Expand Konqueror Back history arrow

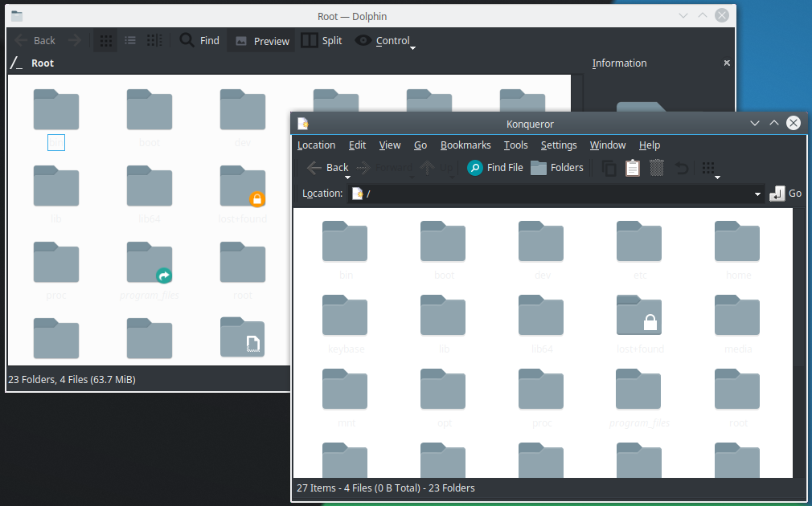[347, 178]
